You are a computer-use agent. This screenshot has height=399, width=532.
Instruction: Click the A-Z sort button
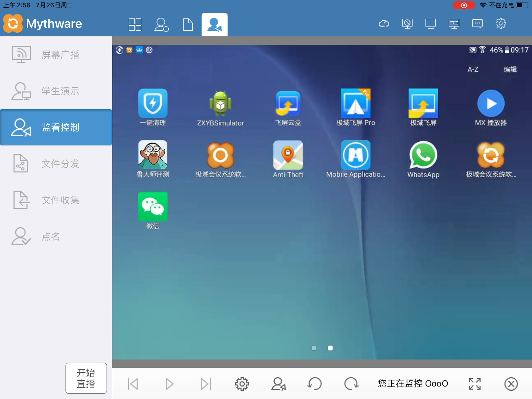[473, 69]
